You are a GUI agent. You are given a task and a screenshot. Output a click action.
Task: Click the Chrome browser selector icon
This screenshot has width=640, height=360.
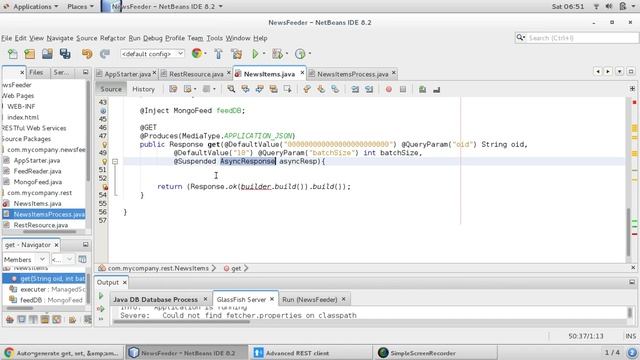click(197, 53)
